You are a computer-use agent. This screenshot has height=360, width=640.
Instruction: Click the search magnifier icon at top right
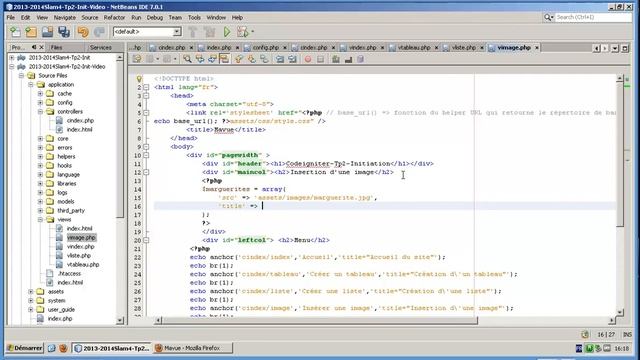click(x=548, y=17)
